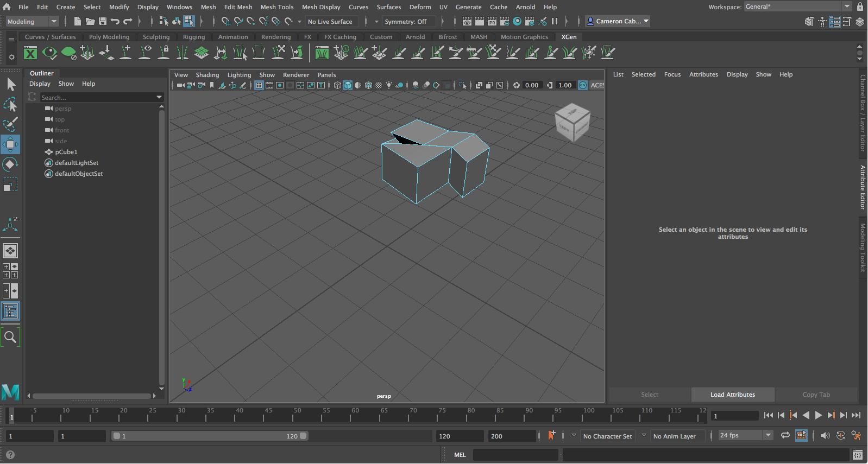Open the Symmetry: Off dropdown
Image resolution: width=868 pixels, height=464 pixels.
pos(408,22)
